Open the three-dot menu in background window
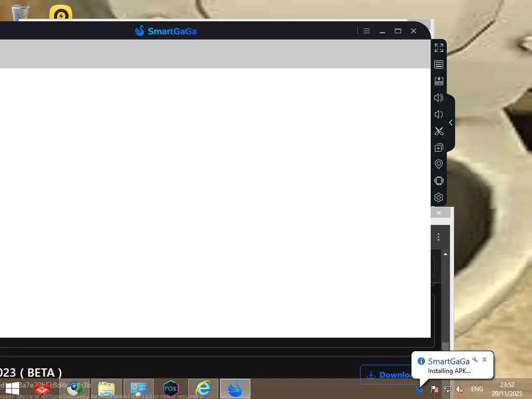The width and height of the screenshot is (532, 399). tap(438, 237)
